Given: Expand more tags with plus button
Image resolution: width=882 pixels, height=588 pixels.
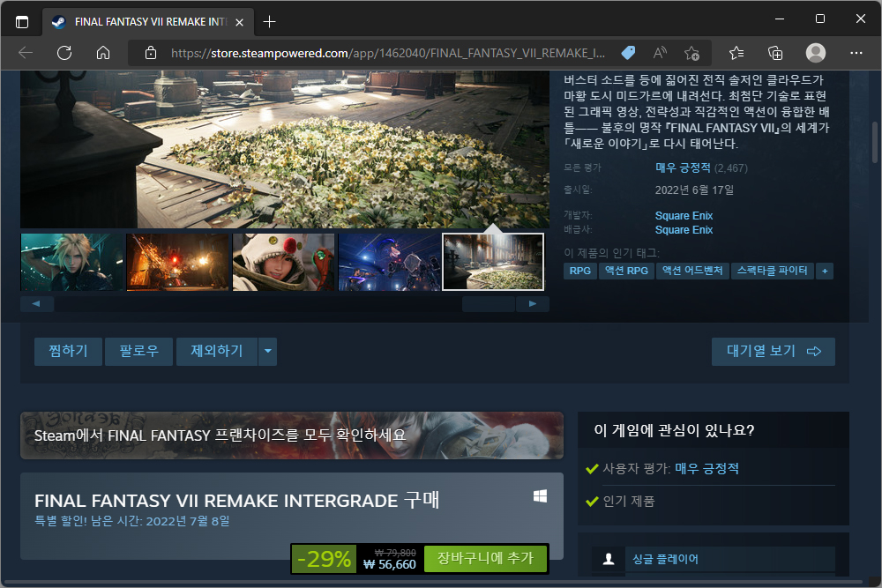Looking at the screenshot, I should (x=825, y=271).
